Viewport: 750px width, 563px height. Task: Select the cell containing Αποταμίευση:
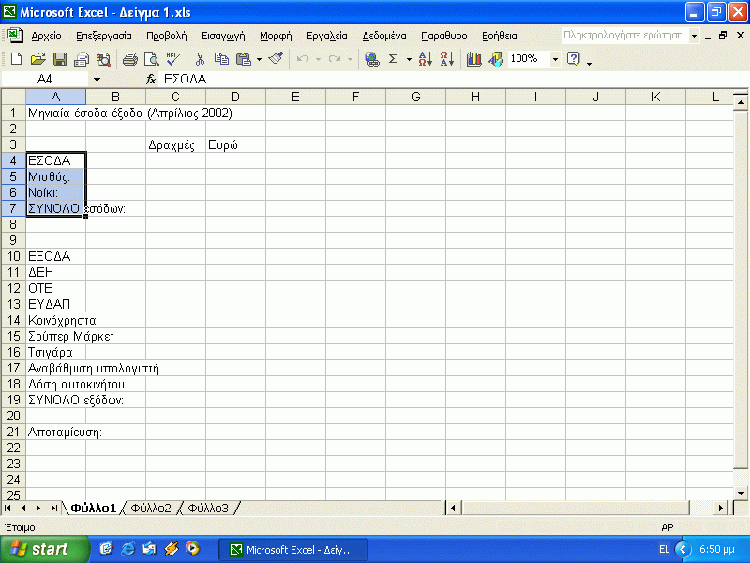pyautogui.click(x=55, y=432)
